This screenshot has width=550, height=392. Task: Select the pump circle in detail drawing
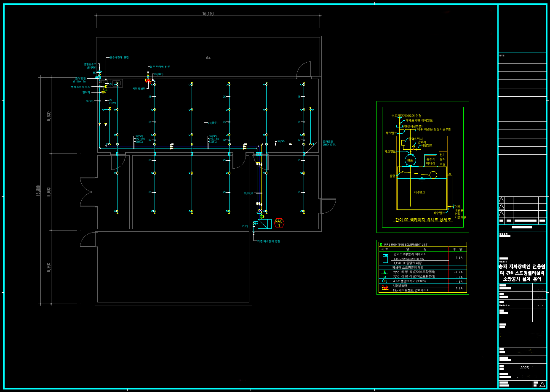click(410, 160)
